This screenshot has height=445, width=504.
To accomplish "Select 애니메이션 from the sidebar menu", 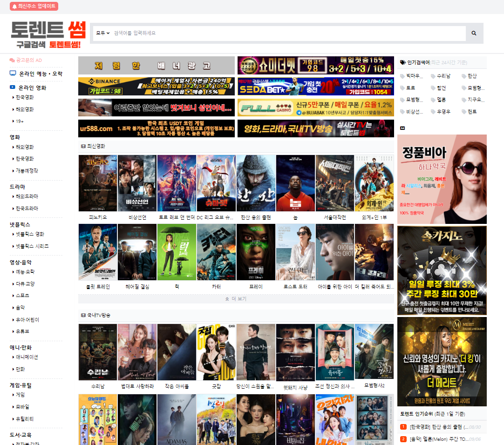I will 27,357.
